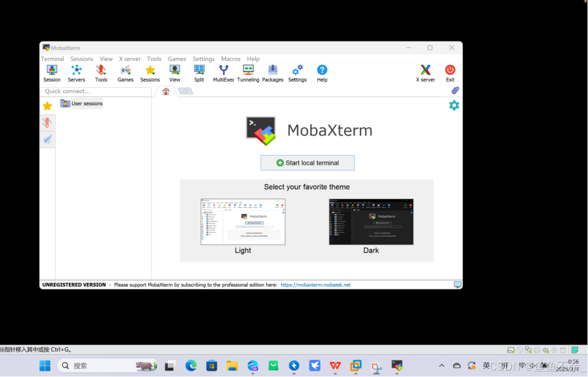The image size is (588, 377).
Task: Click the Sessions star toolbar icon
Action: coord(150,73)
